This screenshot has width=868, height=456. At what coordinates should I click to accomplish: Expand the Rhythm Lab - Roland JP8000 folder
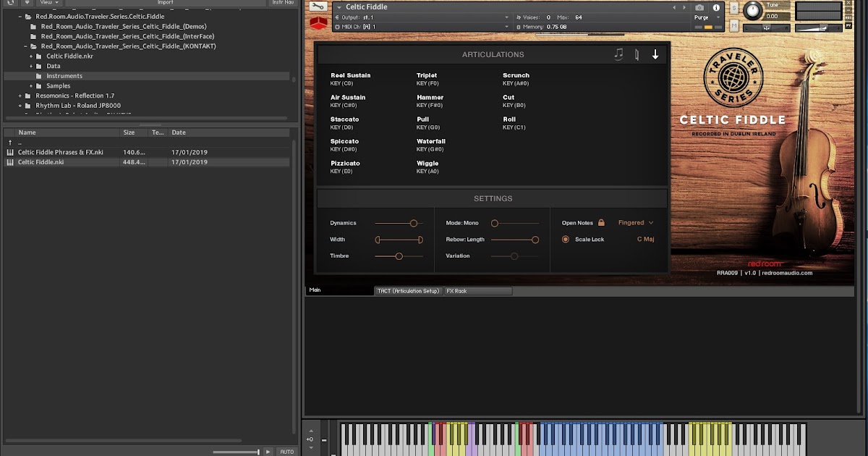[20, 106]
